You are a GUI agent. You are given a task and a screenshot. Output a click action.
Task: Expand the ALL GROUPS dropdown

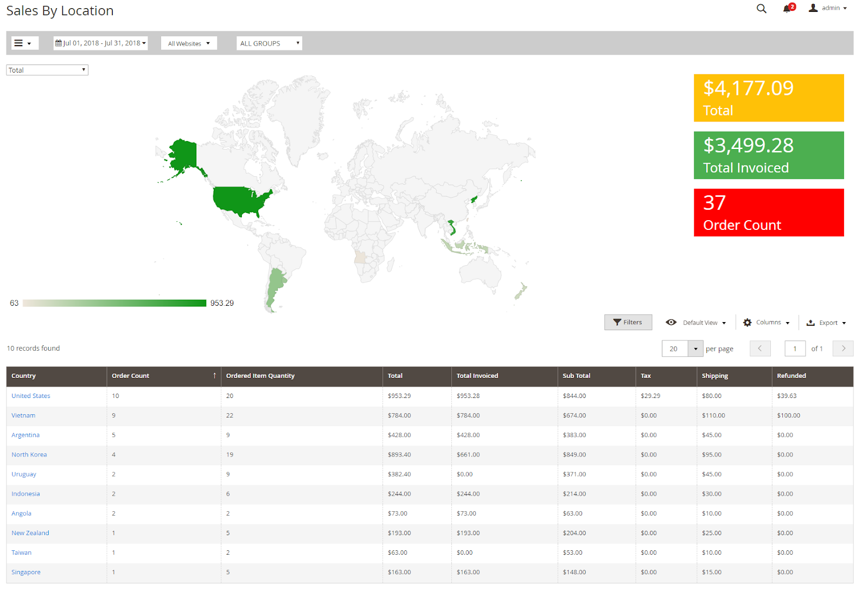[269, 43]
